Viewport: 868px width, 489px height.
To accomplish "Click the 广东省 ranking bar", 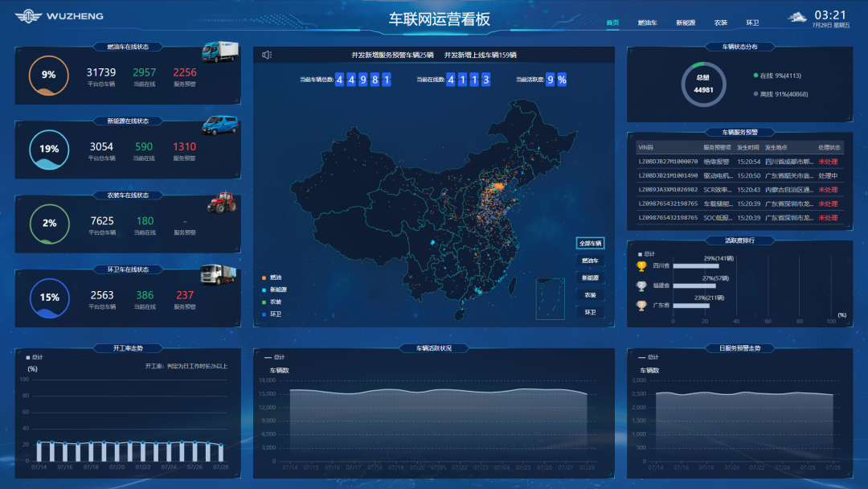I will coord(690,306).
